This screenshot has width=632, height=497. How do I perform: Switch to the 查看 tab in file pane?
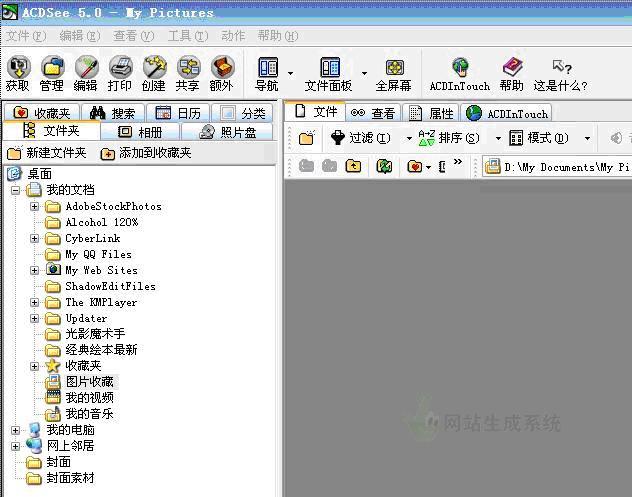[373, 113]
